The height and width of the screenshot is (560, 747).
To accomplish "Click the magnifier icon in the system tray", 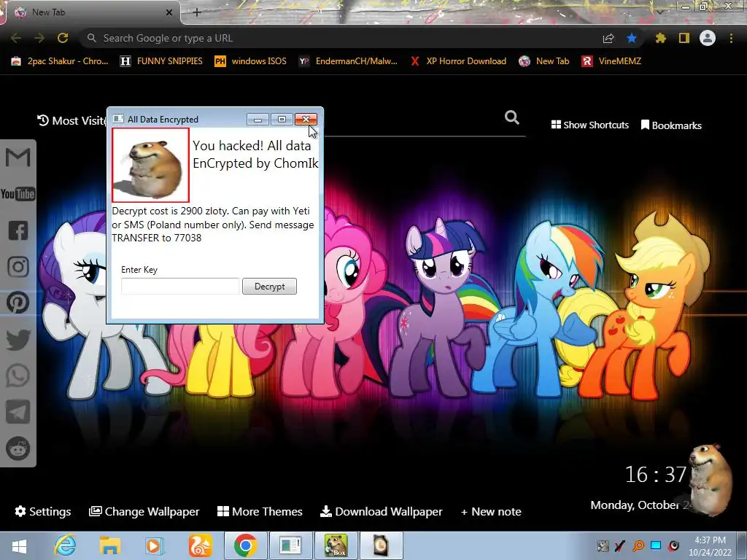I will [x=638, y=545].
